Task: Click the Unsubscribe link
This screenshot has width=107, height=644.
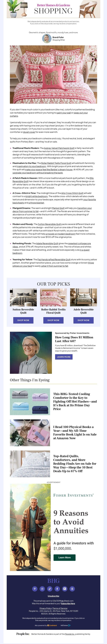Action: [x=53, y=596]
